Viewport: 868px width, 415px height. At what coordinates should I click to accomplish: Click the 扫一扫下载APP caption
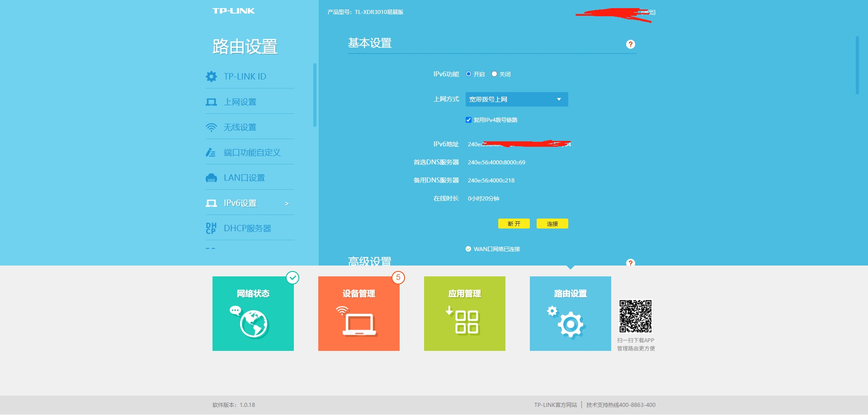(636, 340)
